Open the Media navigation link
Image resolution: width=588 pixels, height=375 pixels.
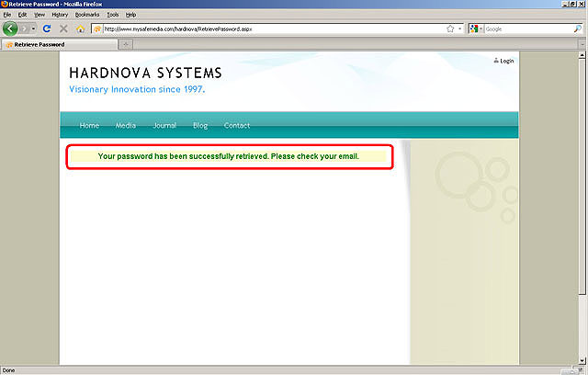(x=126, y=125)
